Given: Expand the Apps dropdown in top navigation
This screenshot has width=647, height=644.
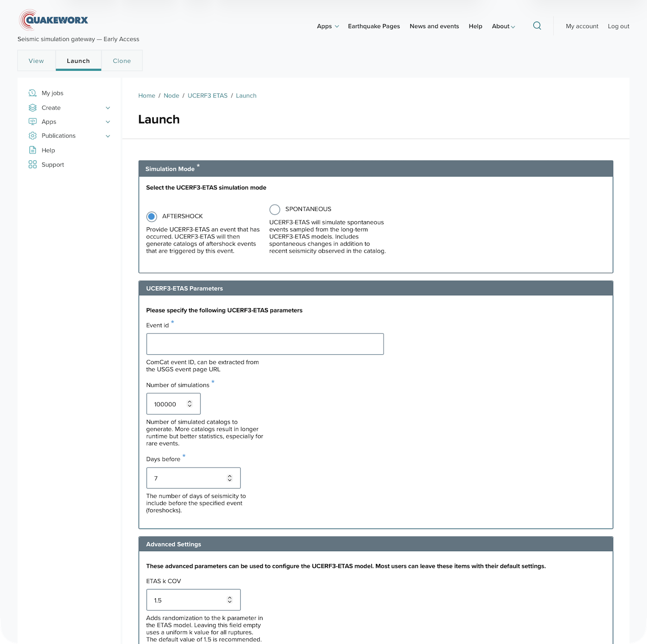Looking at the screenshot, I should click(327, 26).
